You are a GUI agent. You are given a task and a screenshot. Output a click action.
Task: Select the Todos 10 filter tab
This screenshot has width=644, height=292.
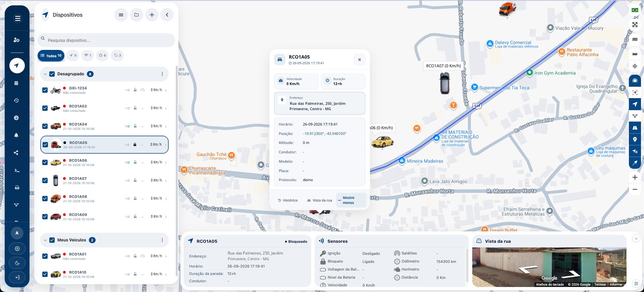tap(51, 56)
